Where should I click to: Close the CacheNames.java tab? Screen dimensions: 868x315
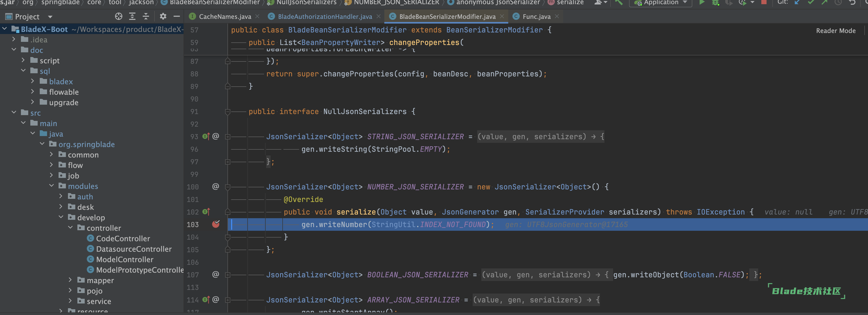click(x=258, y=16)
